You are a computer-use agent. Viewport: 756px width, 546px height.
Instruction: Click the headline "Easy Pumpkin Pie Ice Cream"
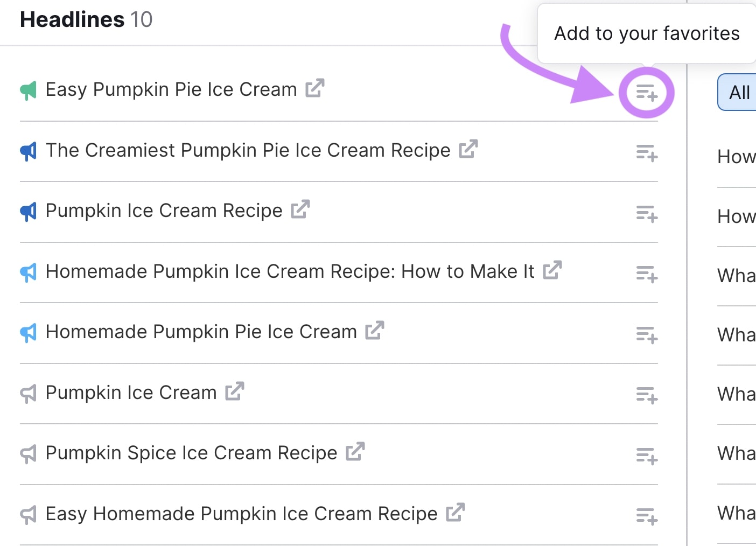pos(171,89)
